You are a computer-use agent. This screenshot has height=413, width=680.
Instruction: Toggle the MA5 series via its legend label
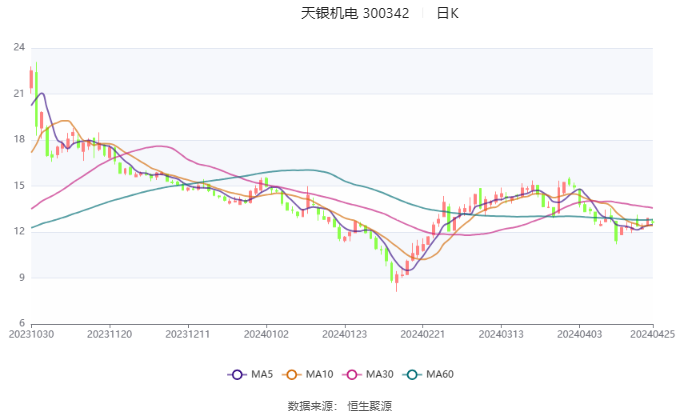(x=262, y=374)
